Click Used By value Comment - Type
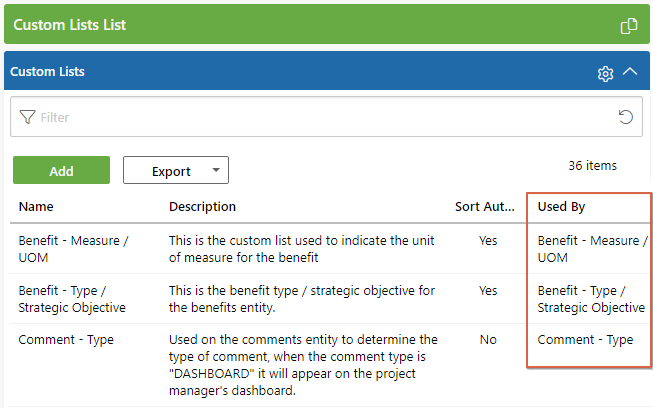 click(585, 340)
